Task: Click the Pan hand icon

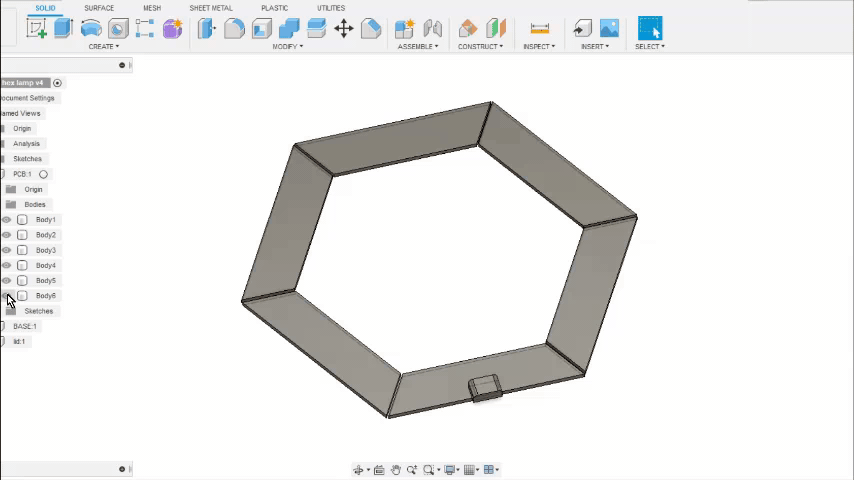Action: [395, 470]
